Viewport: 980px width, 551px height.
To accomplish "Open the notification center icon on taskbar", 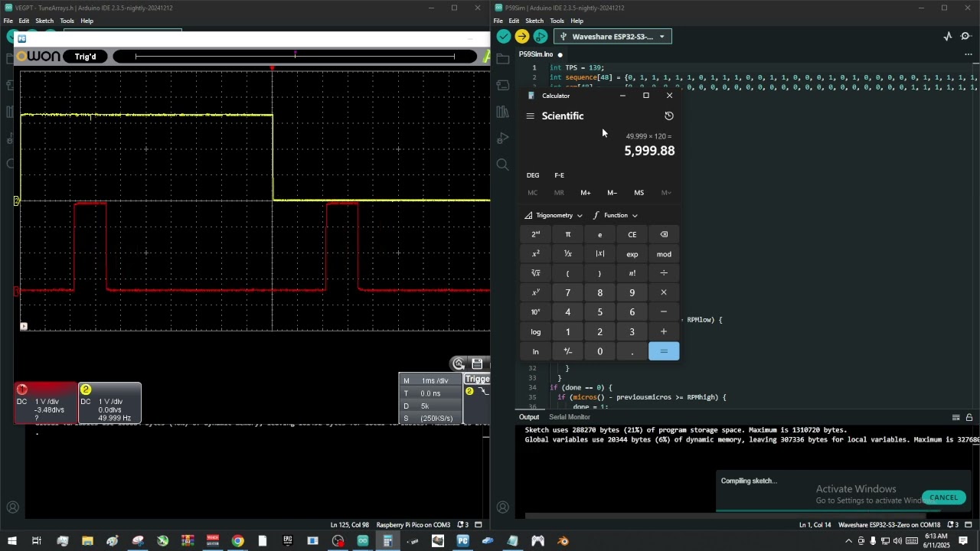I will (964, 541).
